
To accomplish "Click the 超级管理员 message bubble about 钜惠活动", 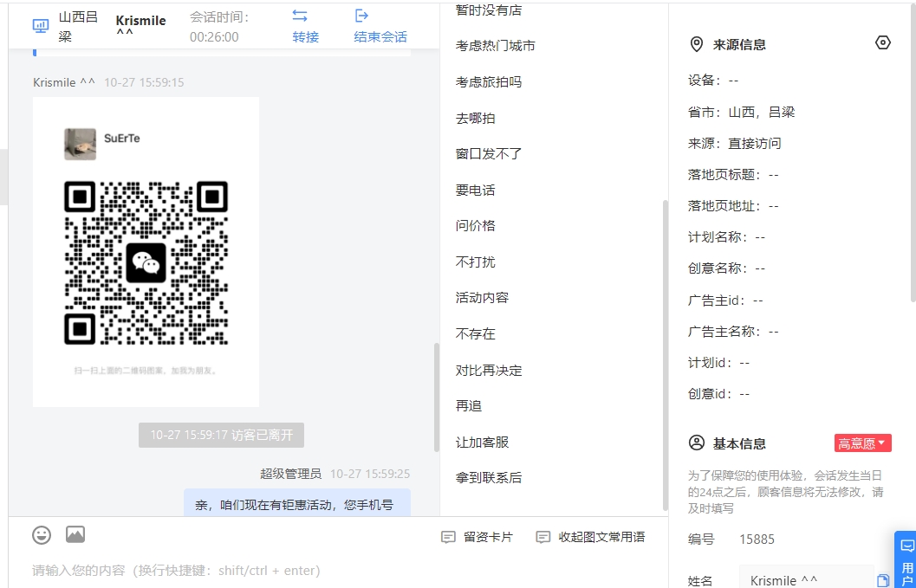I will coord(297,503).
